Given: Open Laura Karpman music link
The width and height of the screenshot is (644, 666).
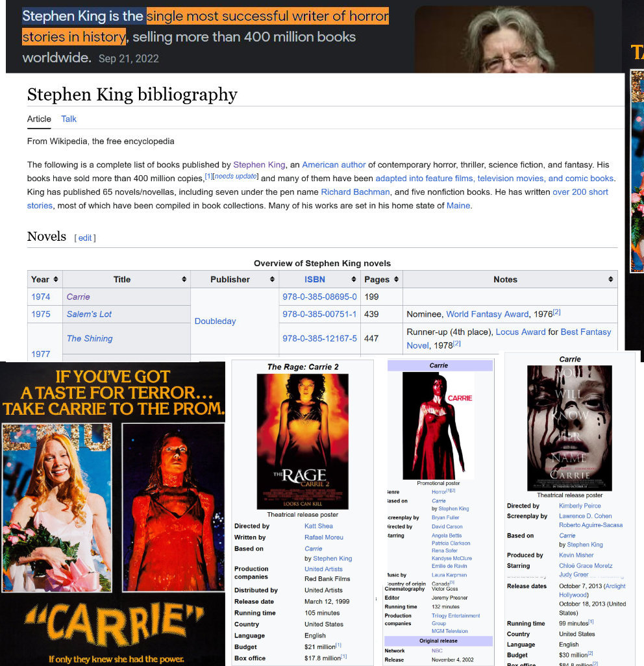Looking at the screenshot, I should (449, 575).
